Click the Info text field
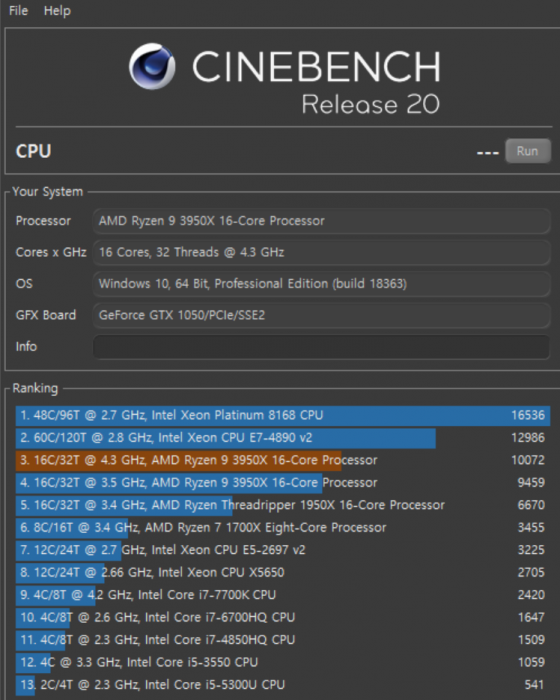Viewport: 560px width, 700px height. coord(321,346)
